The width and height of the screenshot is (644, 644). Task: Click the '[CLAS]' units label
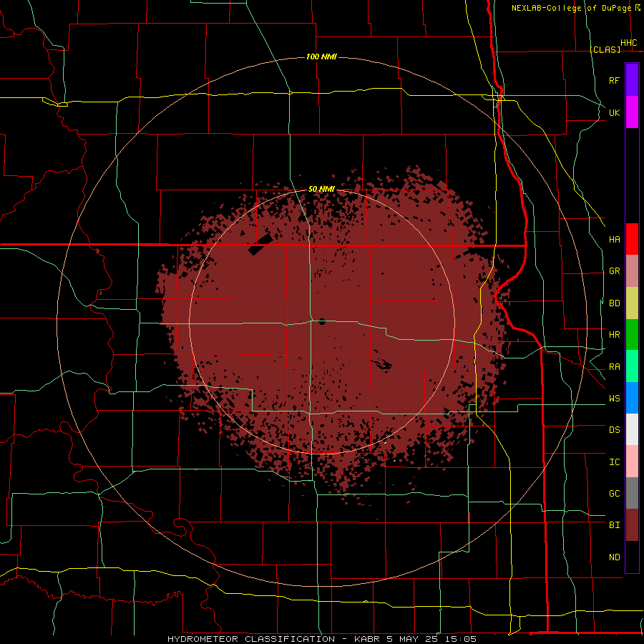[605, 49]
